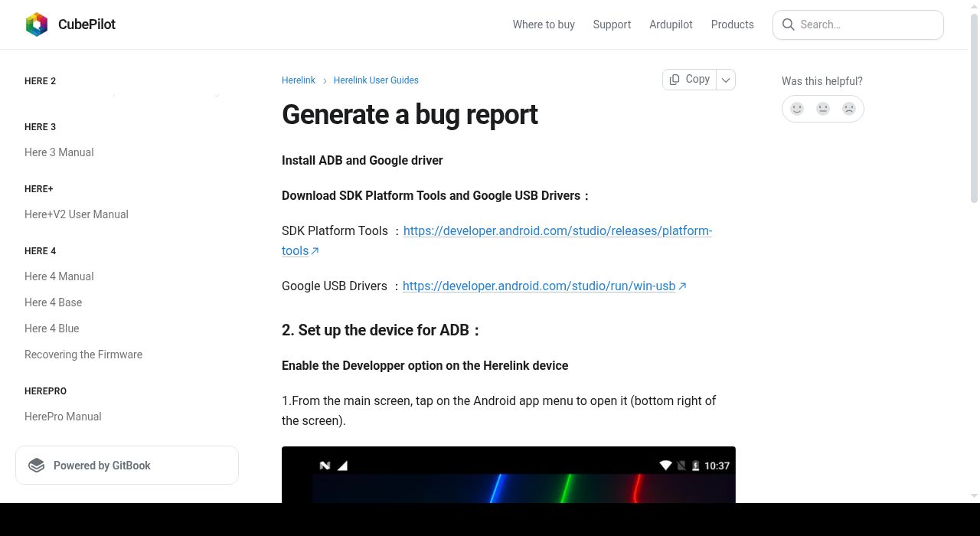Click the HERE 3 sidebar heading

pos(40,127)
